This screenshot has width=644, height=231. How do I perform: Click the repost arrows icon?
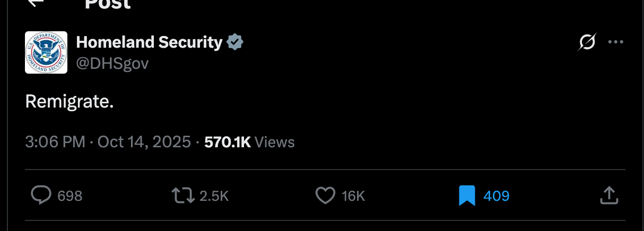[184, 196]
